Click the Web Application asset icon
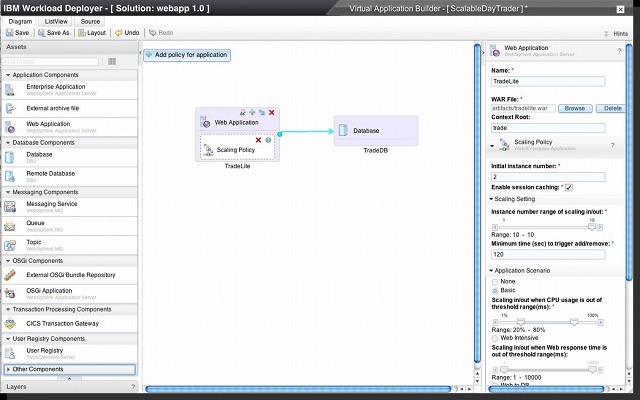The width and height of the screenshot is (640, 400). coord(10,127)
